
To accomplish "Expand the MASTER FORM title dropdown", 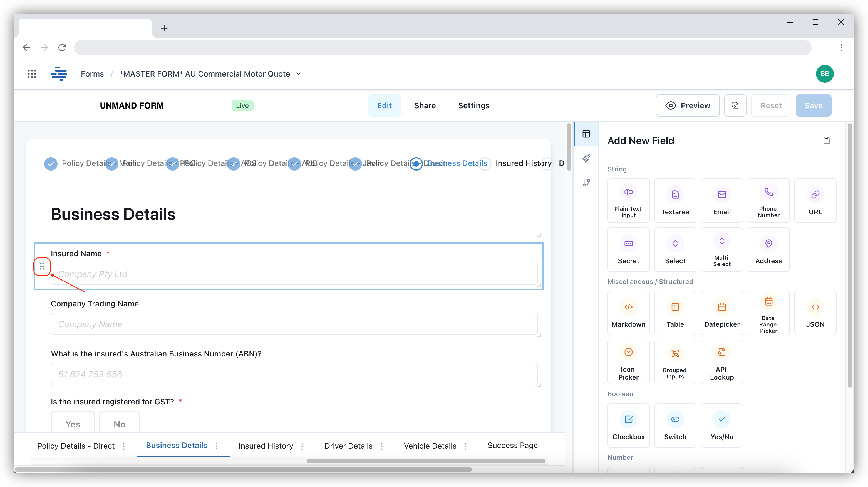I will point(299,74).
